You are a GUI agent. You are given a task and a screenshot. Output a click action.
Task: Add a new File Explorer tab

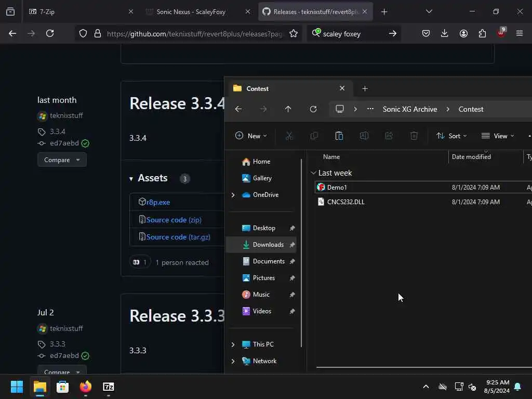[x=365, y=88]
